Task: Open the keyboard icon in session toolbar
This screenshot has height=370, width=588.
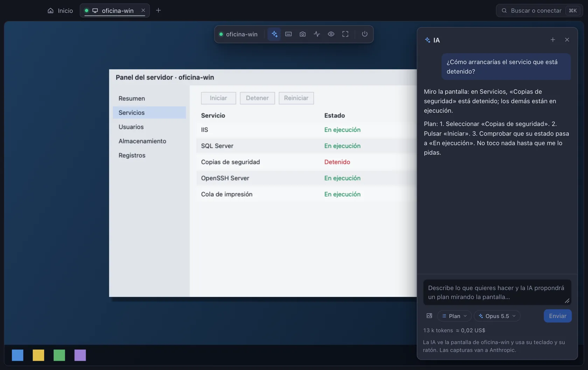Action: [x=288, y=34]
